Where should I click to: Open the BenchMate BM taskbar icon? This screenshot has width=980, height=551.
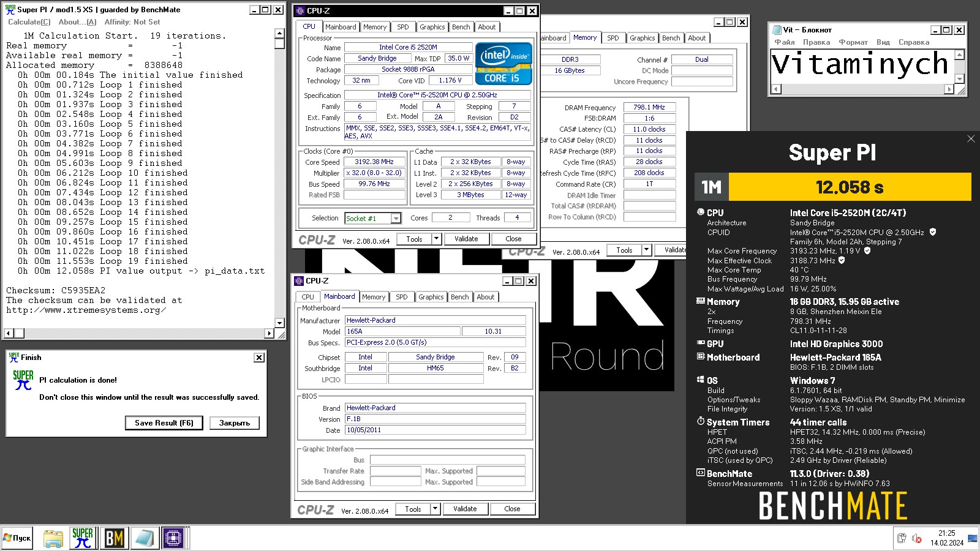pos(114,538)
